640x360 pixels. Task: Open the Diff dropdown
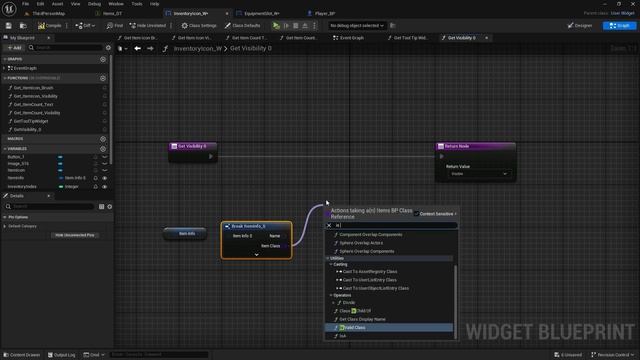[85, 26]
